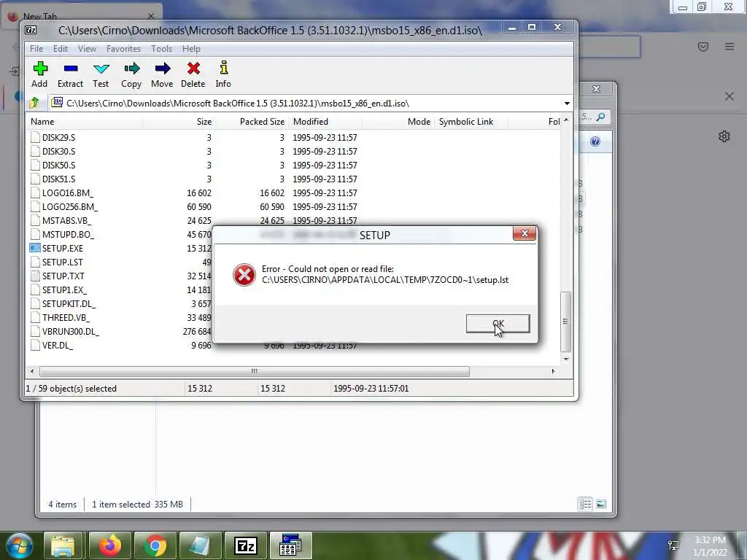Image resolution: width=747 pixels, height=560 pixels.
Task: Select the VBRUN300.DL_ file
Action: tap(71, 331)
